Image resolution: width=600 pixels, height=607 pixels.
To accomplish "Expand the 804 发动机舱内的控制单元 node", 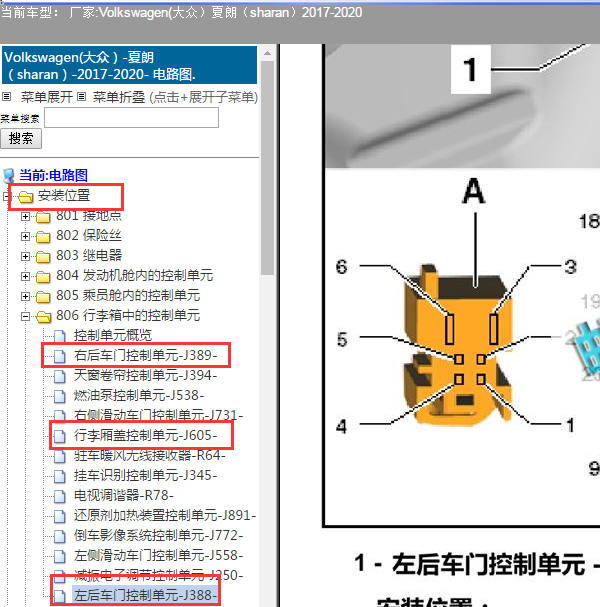I will 25,276.
